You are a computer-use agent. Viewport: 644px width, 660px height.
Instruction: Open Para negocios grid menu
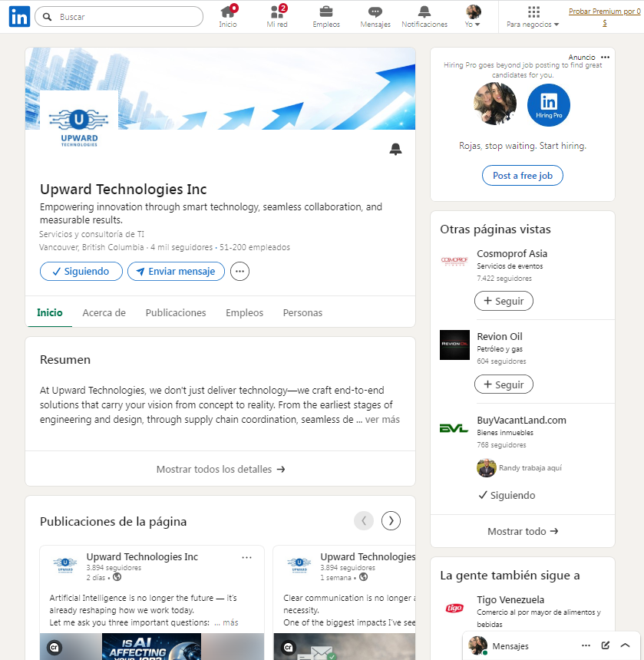pos(533,16)
